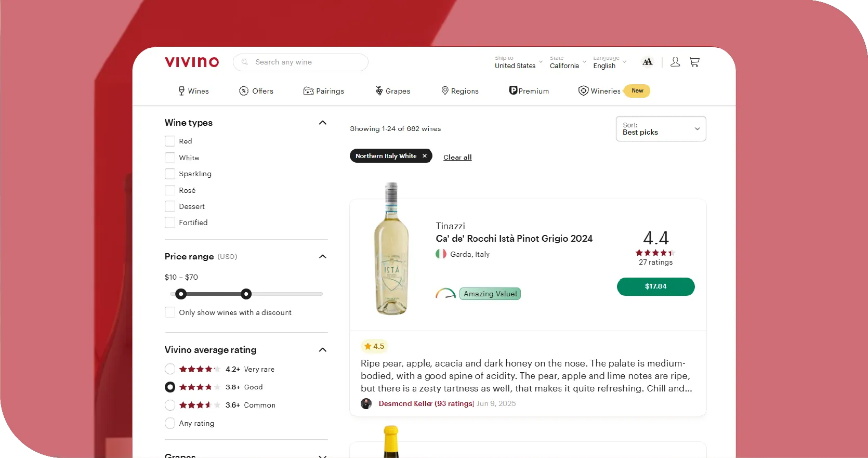
Task: Click the Premium badge icon
Action: [513, 90]
